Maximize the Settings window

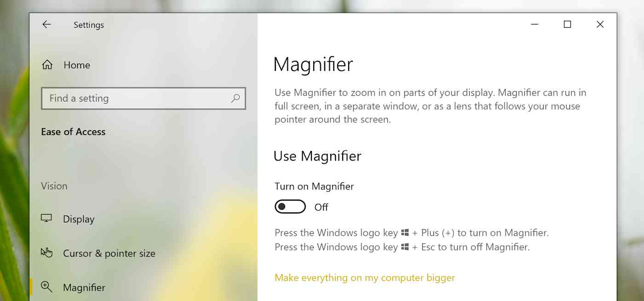[567, 24]
